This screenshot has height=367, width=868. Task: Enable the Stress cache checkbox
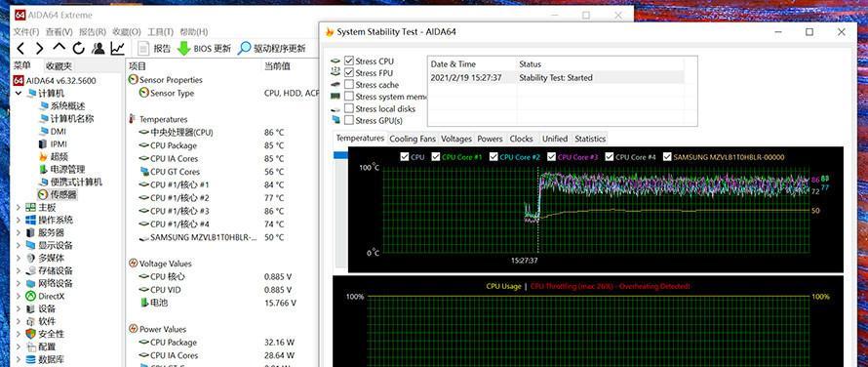click(x=349, y=84)
